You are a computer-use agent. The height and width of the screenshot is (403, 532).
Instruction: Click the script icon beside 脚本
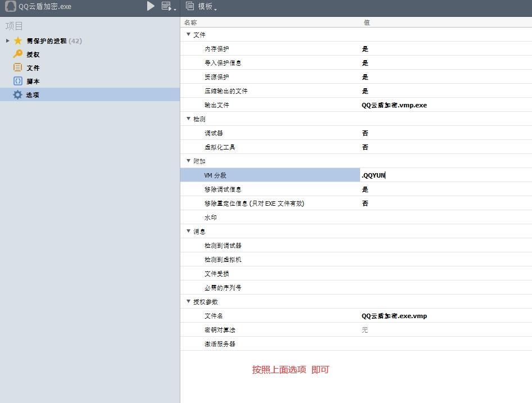coord(17,81)
